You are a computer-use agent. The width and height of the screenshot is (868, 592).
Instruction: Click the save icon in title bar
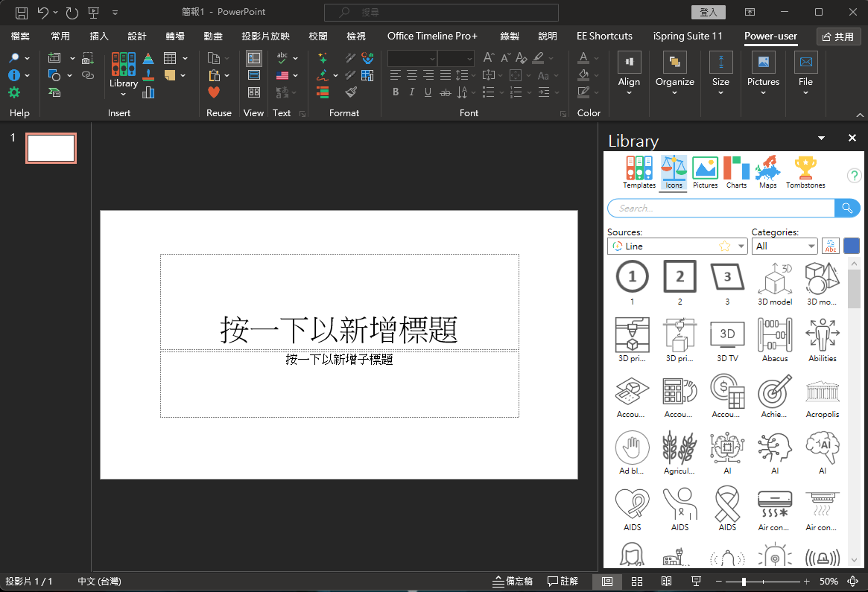click(x=21, y=12)
